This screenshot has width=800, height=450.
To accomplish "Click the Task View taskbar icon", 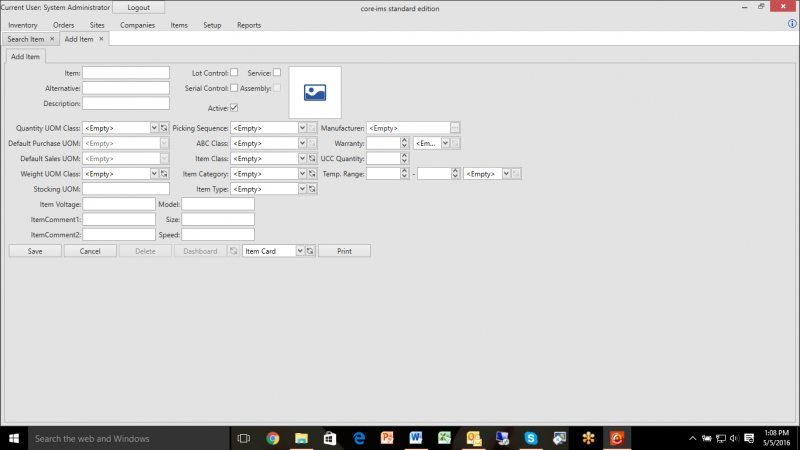I will (244, 438).
